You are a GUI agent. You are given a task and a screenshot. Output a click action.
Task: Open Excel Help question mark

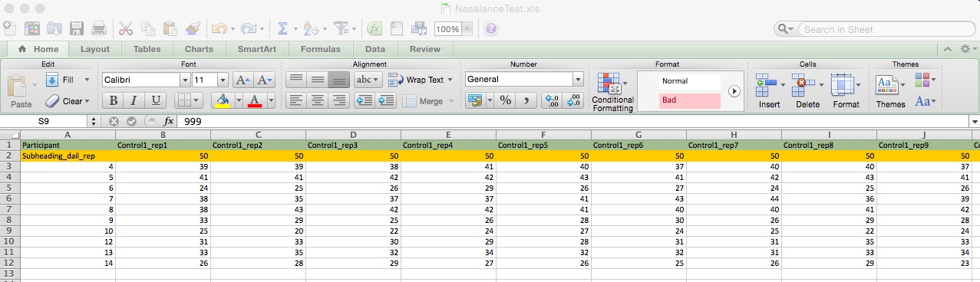click(x=491, y=28)
